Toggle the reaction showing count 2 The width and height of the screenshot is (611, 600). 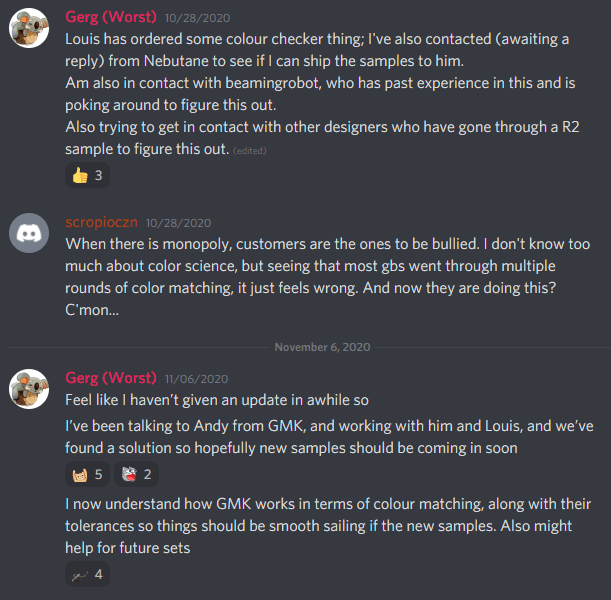pyautogui.click(x=137, y=474)
